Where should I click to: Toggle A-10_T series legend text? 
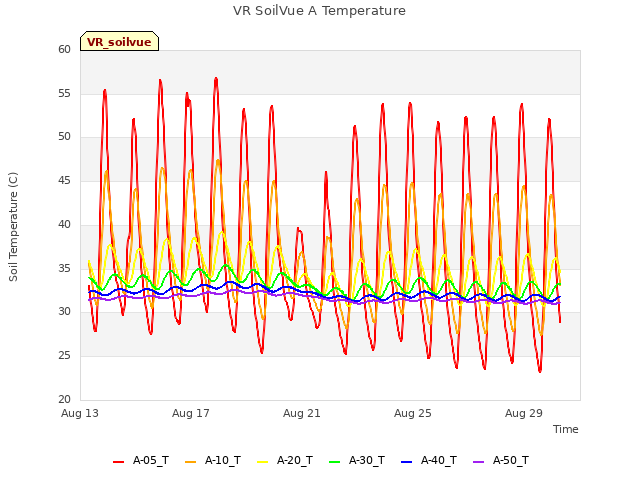click(223, 461)
